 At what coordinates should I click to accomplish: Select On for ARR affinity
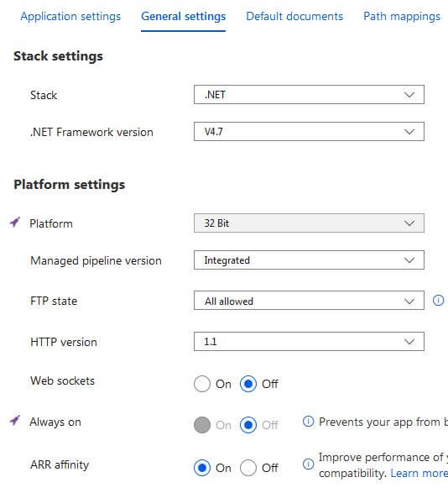tap(202, 468)
